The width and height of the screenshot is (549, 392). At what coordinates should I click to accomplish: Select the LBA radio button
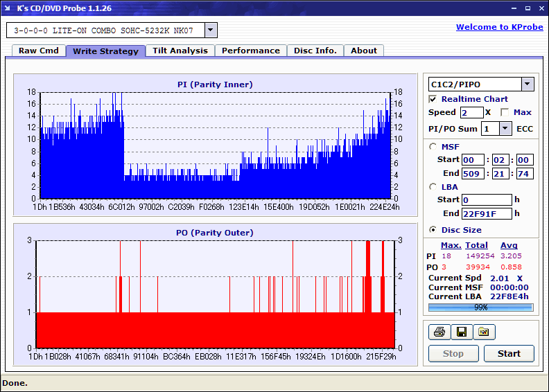pyautogui.click(x=433, y=186)
